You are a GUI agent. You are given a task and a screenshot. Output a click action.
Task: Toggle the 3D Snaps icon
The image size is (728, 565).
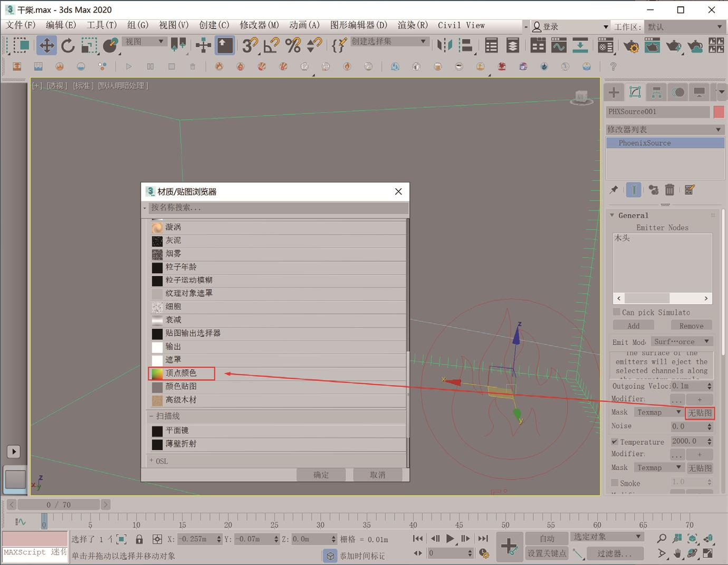[250, 46]
